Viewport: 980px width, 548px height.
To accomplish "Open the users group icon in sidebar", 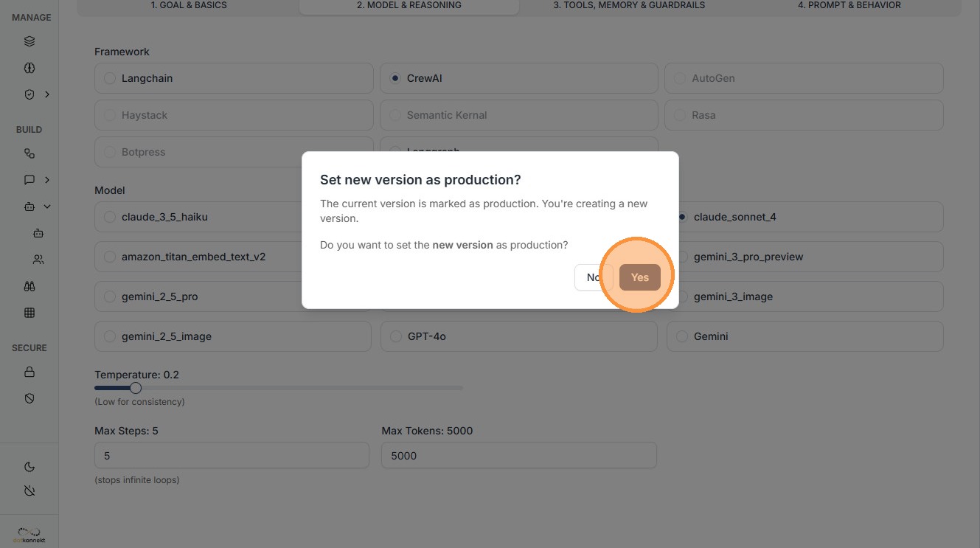I will [38, 260].
